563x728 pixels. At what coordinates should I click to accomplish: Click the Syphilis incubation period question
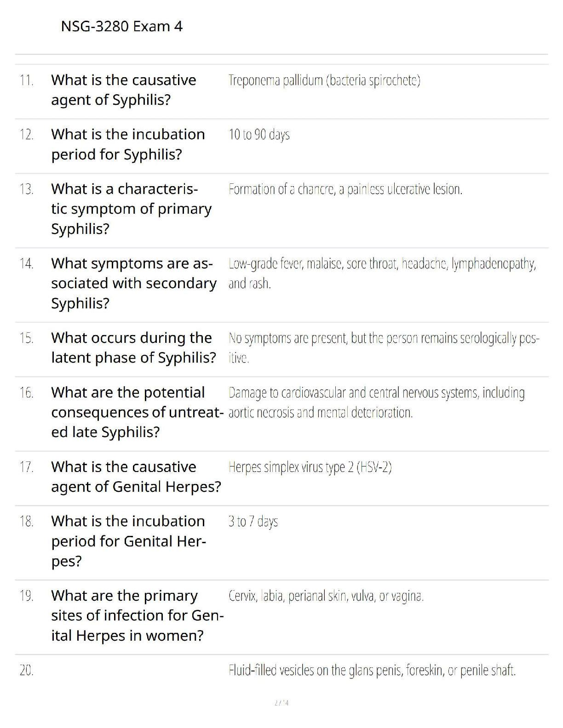point(128,144)
